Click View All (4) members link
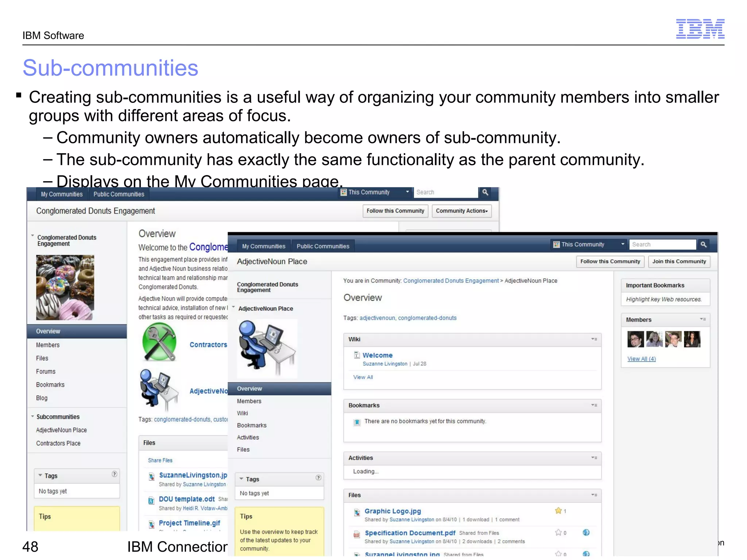Image resolution: width=747 pixels, height=560 pixels. (x=642, y=359)
